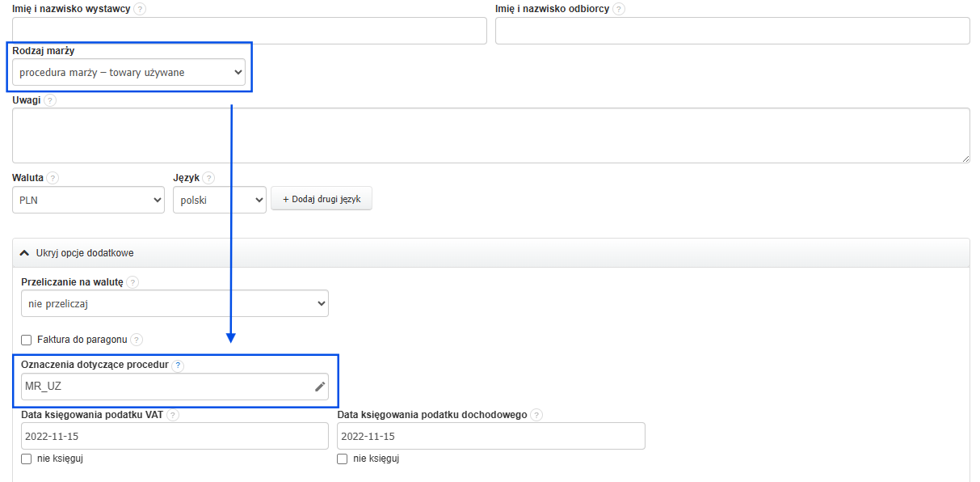Click help icon next to Faktura do paragonu

point(137,340)
